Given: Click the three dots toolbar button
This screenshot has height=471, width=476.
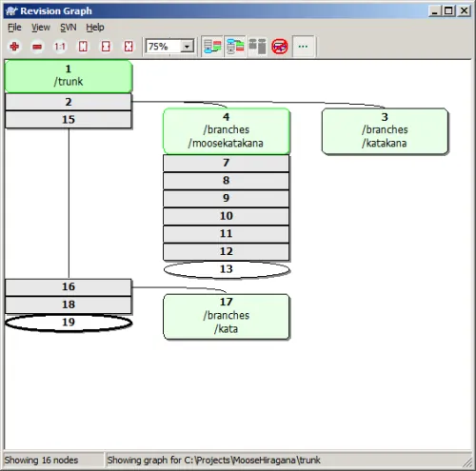Looking at the screenshot, I should click(303, 47).
